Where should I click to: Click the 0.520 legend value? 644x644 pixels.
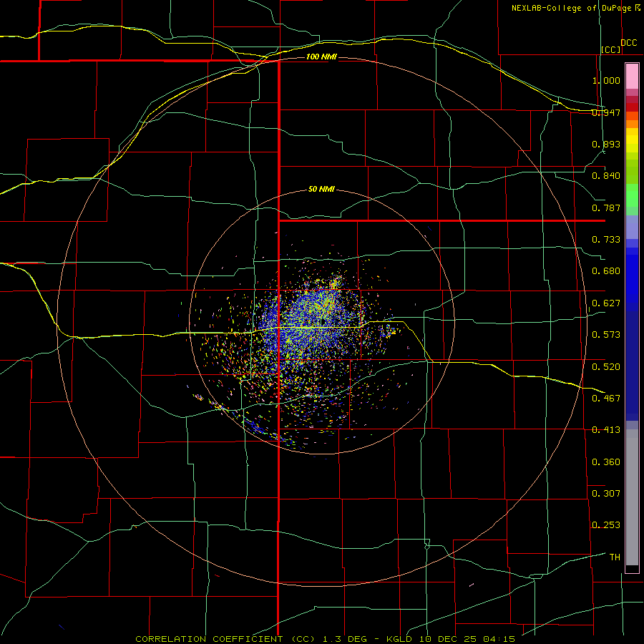coord(606,367)
